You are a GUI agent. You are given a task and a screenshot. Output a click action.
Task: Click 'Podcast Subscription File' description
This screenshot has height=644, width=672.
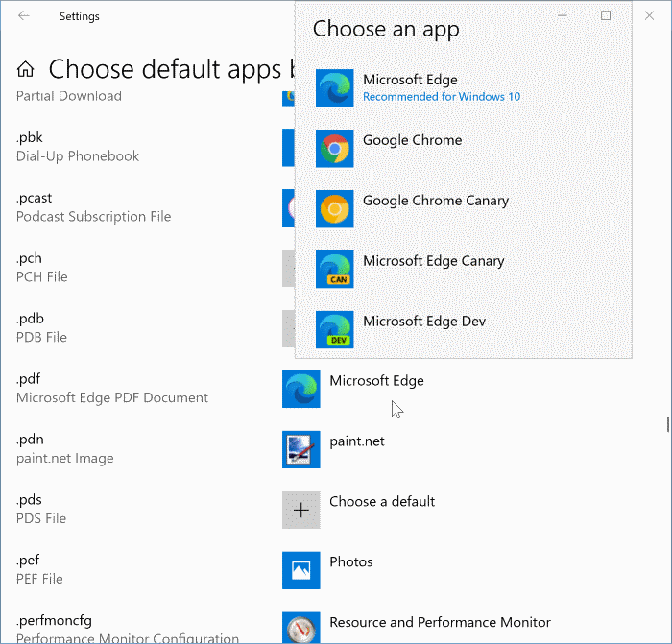click(x=93, y=216)
